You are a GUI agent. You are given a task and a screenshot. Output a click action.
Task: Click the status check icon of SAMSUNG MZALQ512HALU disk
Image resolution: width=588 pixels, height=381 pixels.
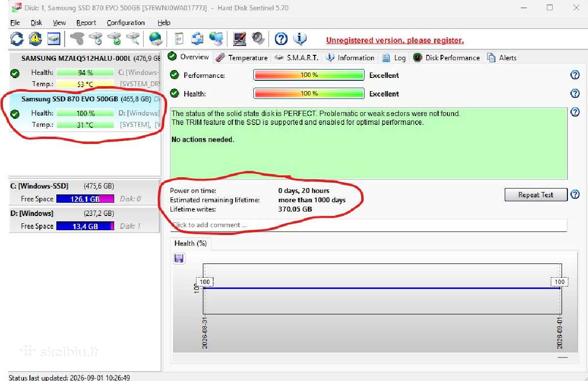pyautogui.click(x=15, y=73)
